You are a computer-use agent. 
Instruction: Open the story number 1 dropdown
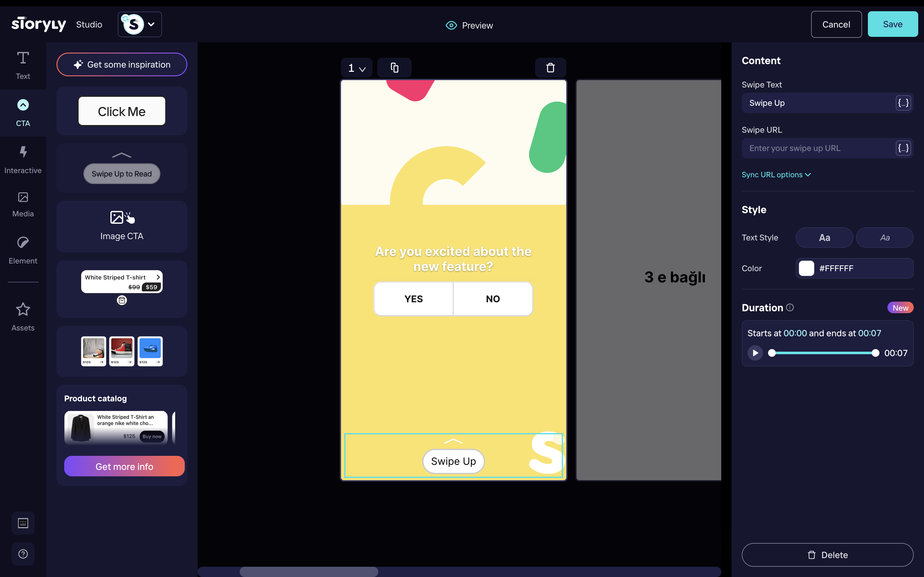[357, 68]
